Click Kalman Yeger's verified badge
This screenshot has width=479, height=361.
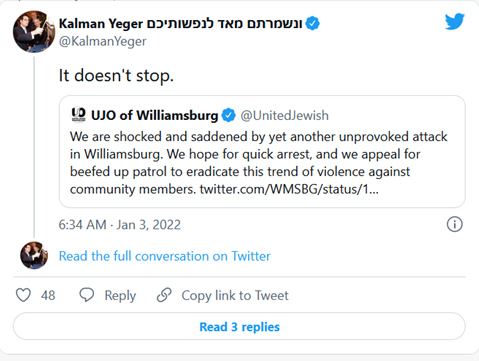click(x=312, y=23)
